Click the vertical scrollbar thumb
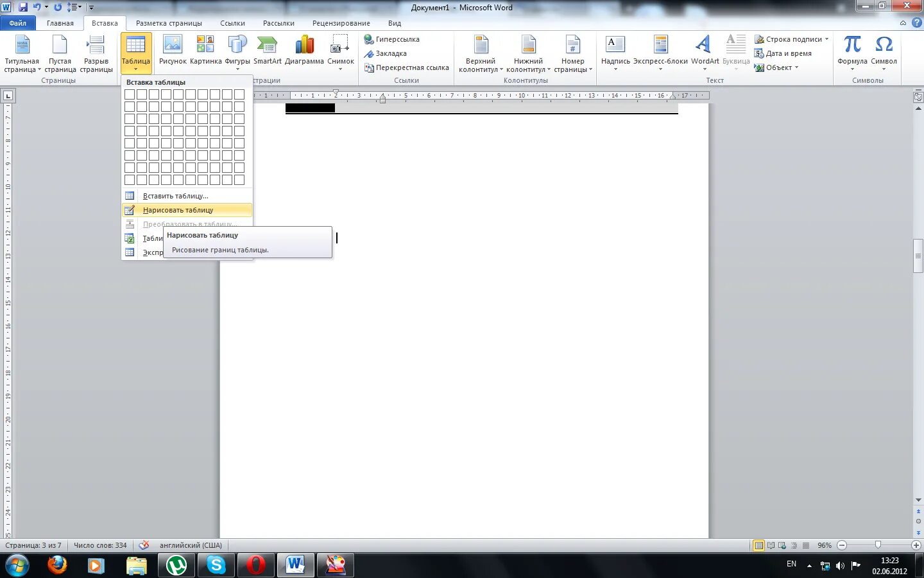The width and height of the screenshot is (924, 578). coord(918,256)
